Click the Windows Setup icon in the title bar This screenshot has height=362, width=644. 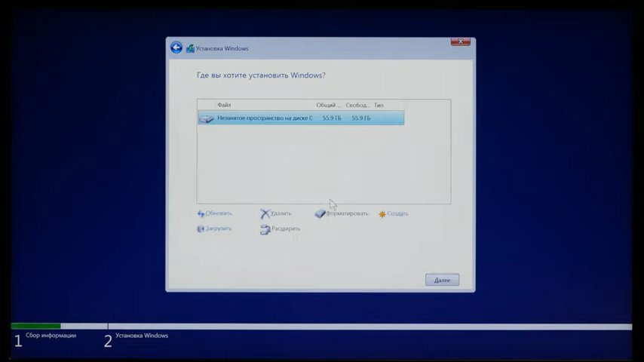point(190,48)
